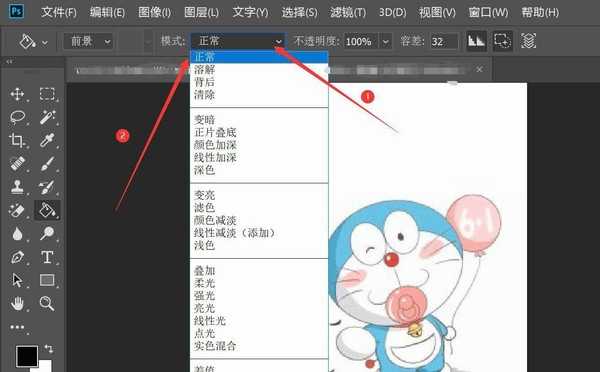Select the Move tool
This screenshot has height=372, width=600.
click(17, 94)
